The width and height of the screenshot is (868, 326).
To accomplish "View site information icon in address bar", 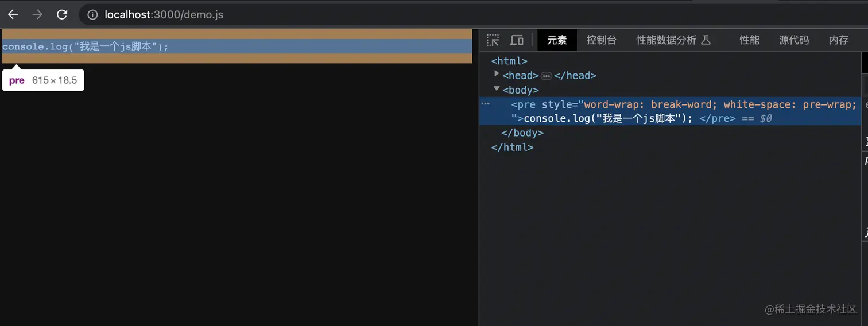I will [92, 14].
